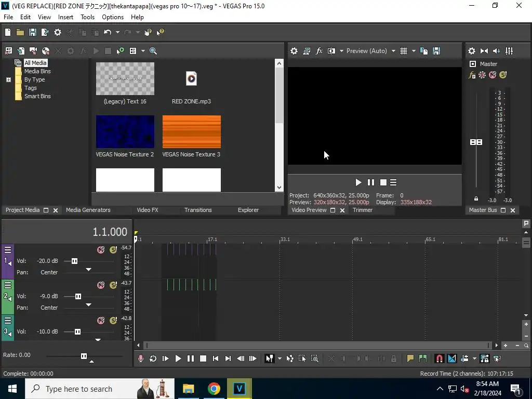Click the Undo arrow icon
The width and height of the screenshot is (532, 399).
click(108, 32)
